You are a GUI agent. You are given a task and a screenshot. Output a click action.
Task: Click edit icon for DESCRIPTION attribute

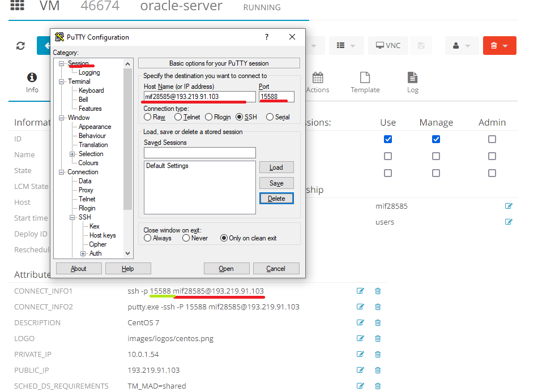click(360, 322)
